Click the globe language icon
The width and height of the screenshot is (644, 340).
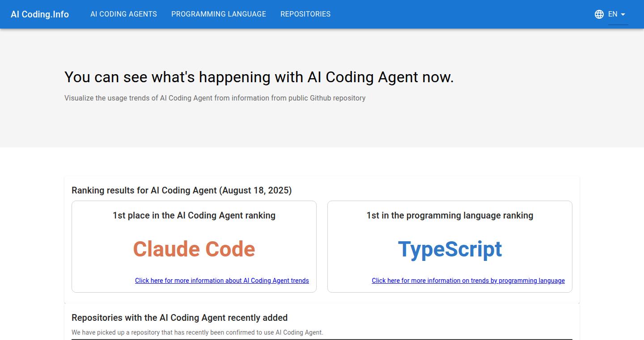coord(599,14)
